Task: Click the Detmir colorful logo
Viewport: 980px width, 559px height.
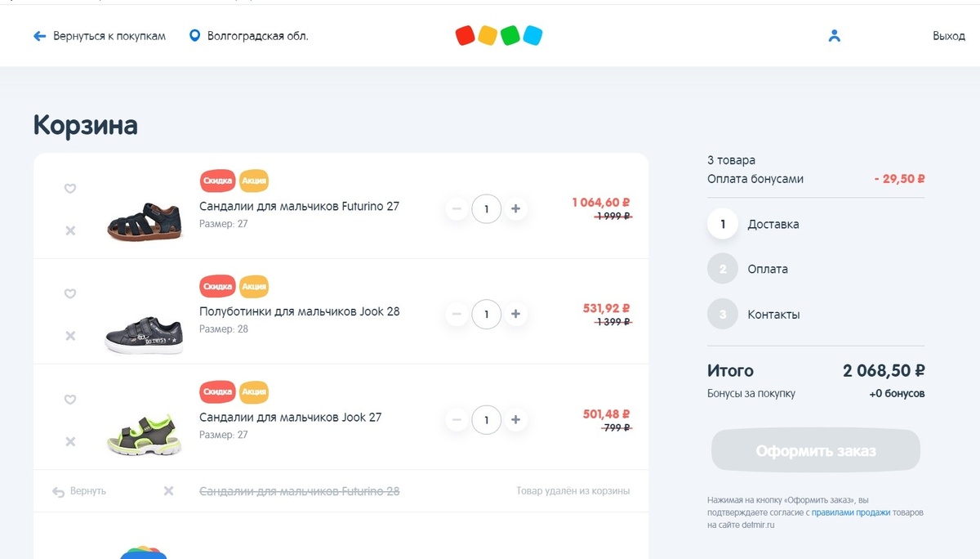Action: pyautogui.click(x=499, y=36)
